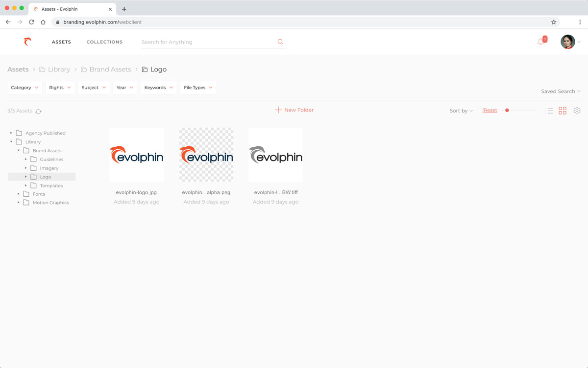Click browser back arrow

(x=8, y=22)
